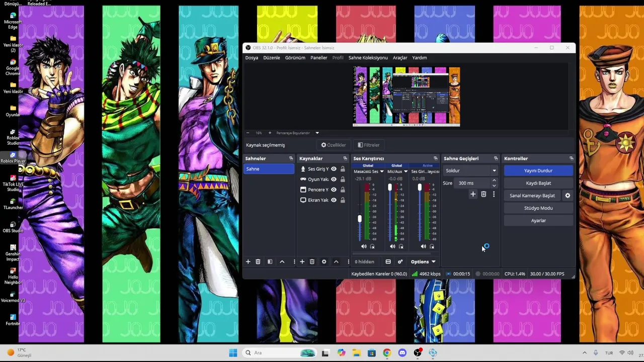Add a new scene with plus icon
The width and height of the screenshot is (644, 362).
248,261
